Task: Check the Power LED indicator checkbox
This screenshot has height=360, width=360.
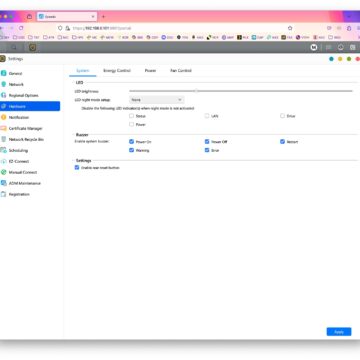Action: [x=131, y=124]
